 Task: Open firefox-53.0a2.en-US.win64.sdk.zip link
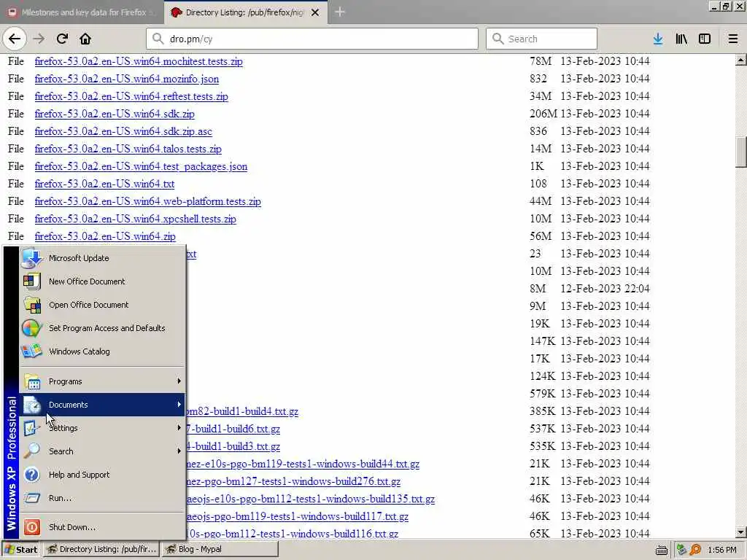click(115, 114)
